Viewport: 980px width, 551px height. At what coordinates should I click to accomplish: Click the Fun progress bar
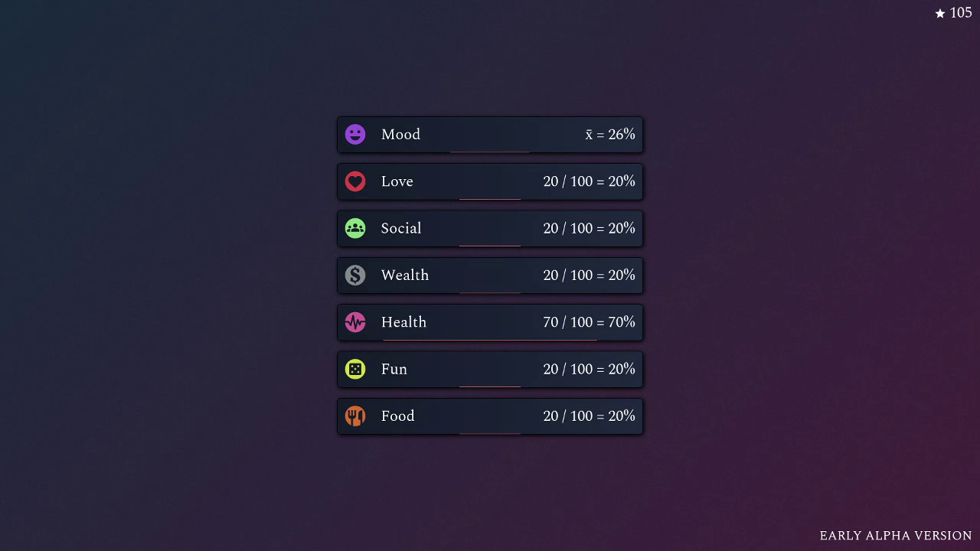pyautogui.click(x=490, y=386)
